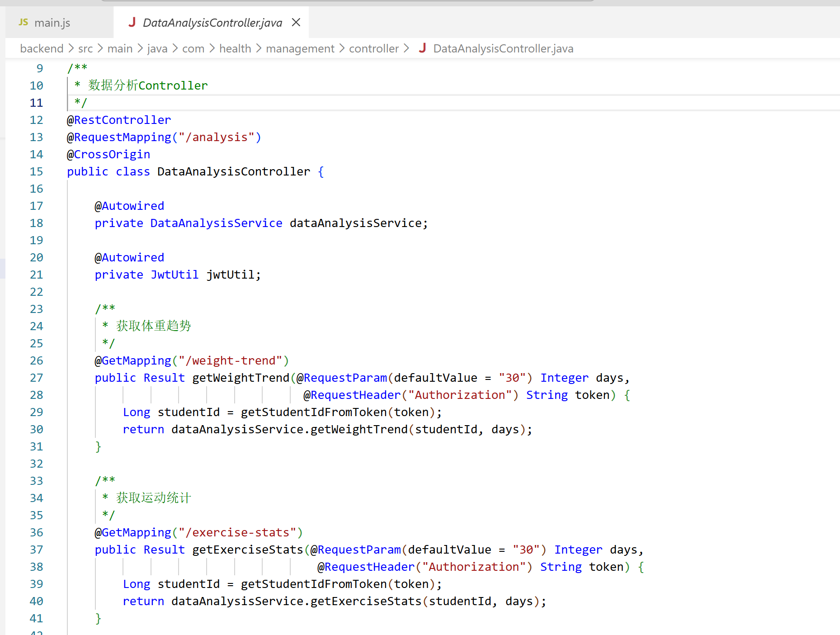
Task: Click line number 27 in the gutter
Action: pyautogui.click(x=37, y=378)
